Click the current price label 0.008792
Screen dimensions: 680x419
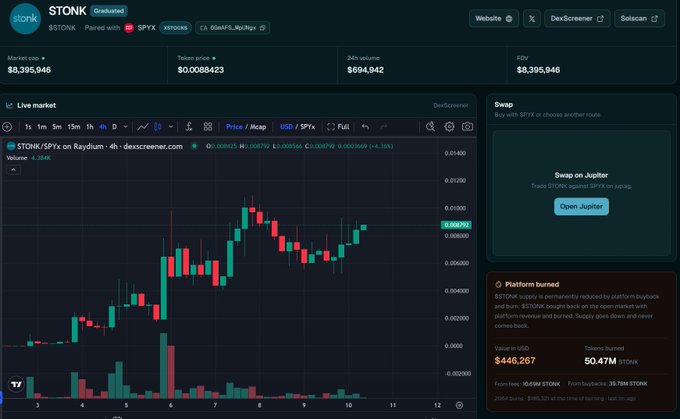pos(456,225)
